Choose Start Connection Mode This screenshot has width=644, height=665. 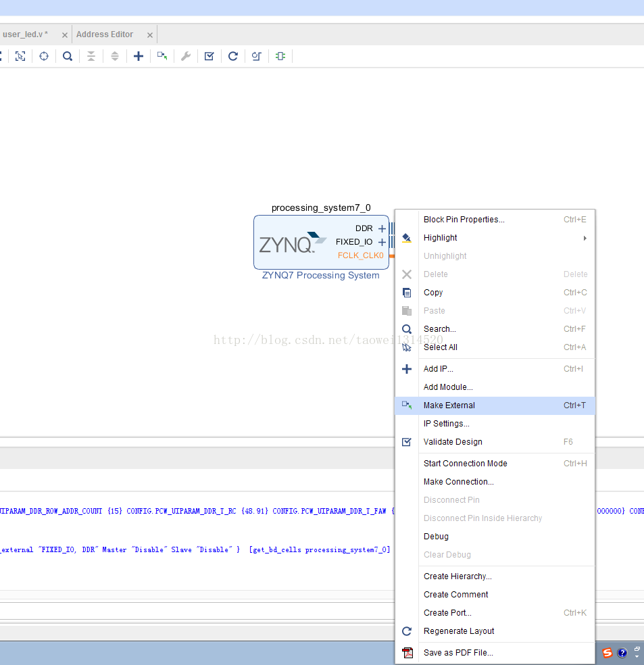pos(495,463)
